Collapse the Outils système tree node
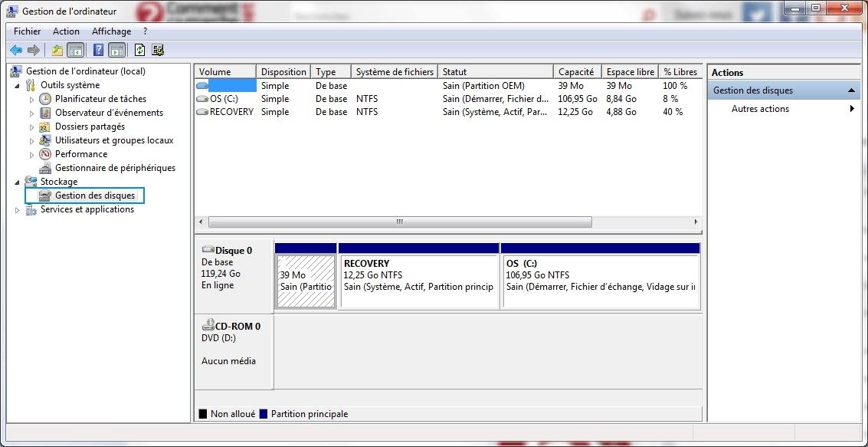Image resolution: width=868 pixels, height=447 pixels. click(18, 84)
